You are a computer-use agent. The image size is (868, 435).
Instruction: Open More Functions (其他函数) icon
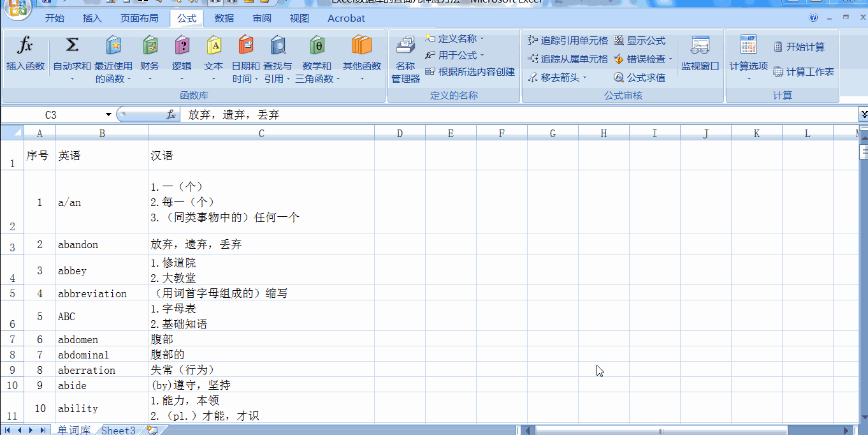tap(361, 45)
